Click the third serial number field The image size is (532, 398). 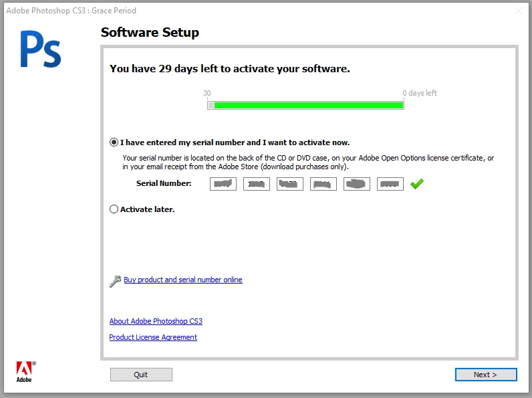click(290, 184)
